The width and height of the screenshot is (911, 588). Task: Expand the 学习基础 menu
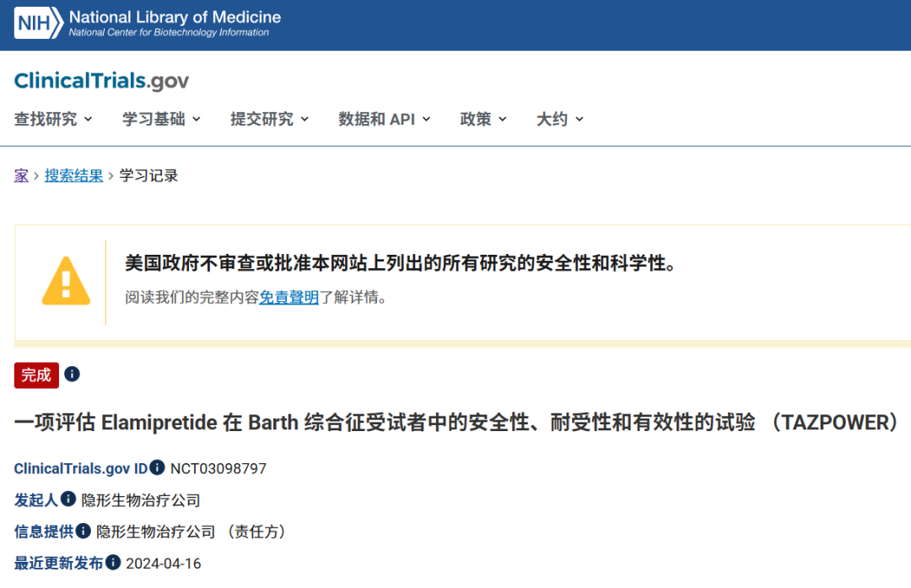click(161, 119)
